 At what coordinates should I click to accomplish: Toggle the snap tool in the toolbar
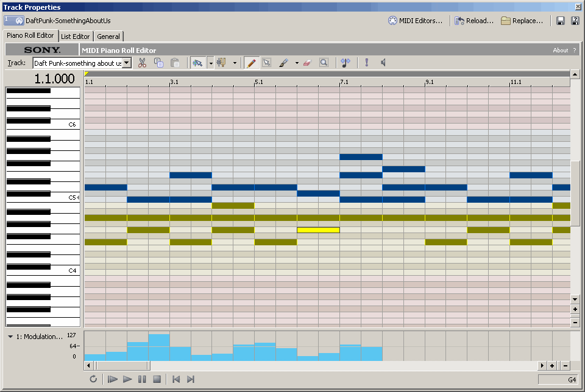198,63
